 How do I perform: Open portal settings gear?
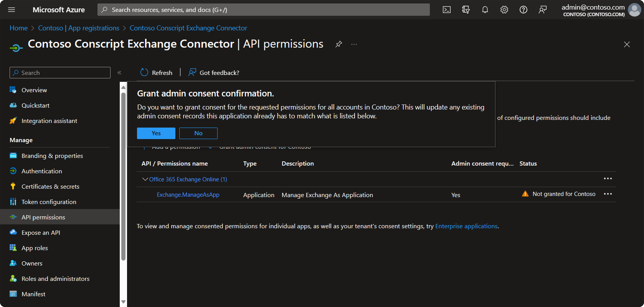(x=504, y=10)
